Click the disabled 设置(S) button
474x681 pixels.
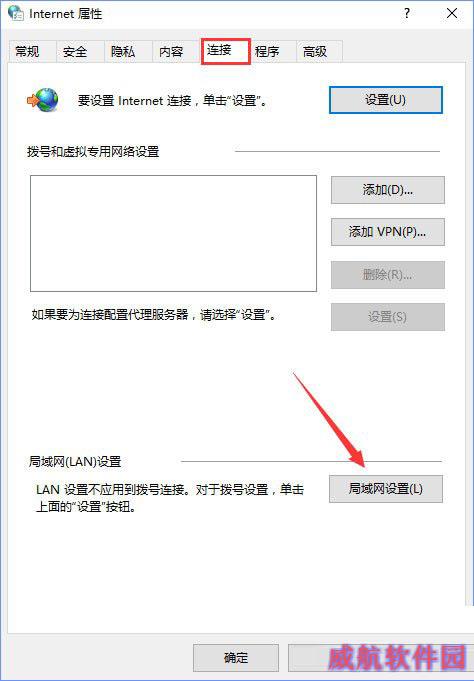[x=388, y=317]
